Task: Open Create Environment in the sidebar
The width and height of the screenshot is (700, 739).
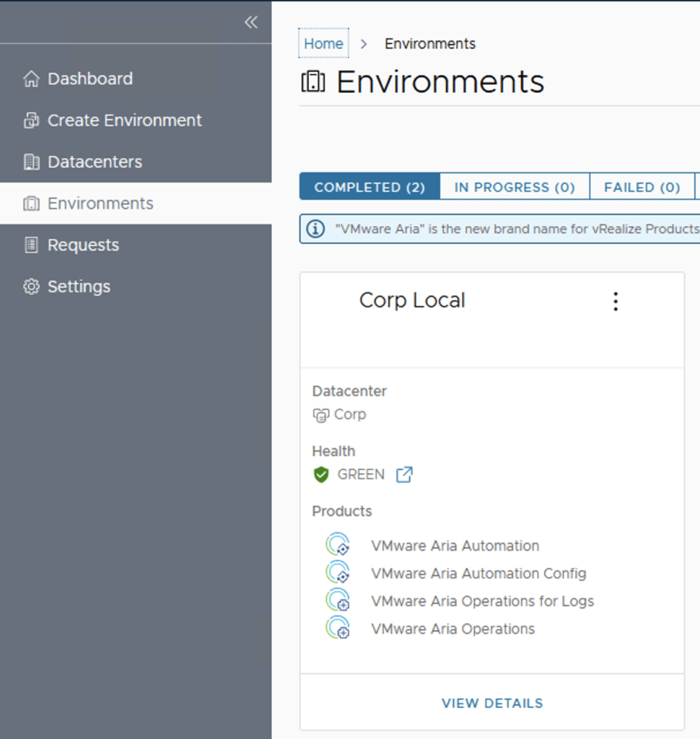Action: coord(136,121)
